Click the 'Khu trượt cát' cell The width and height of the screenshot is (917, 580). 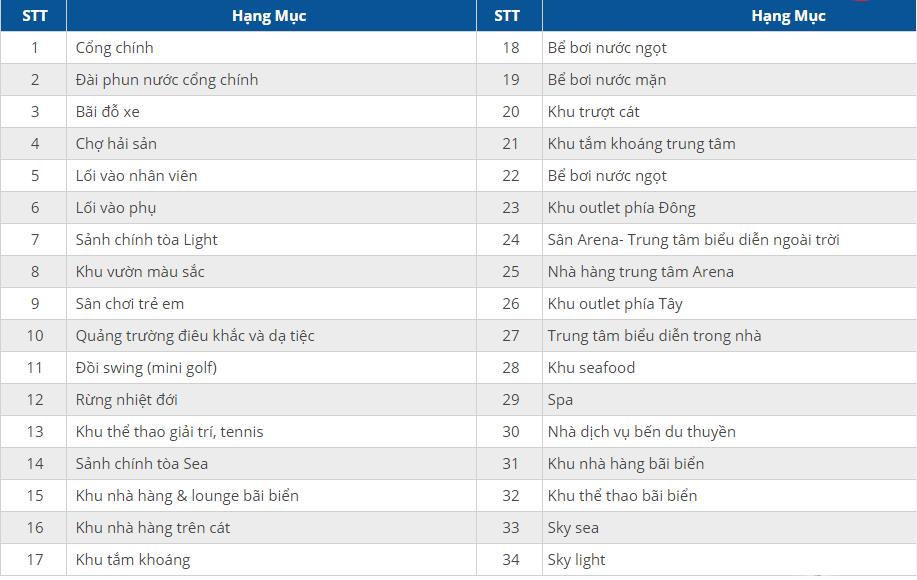point(594,112)
